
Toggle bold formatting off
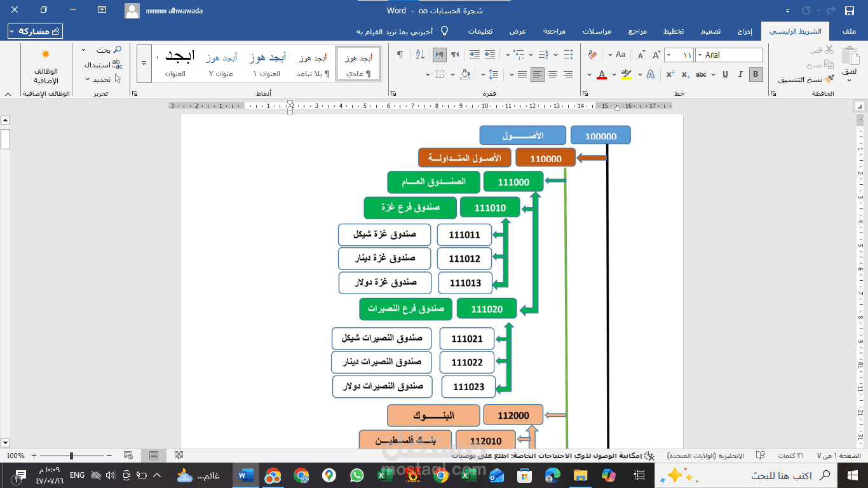755,74
